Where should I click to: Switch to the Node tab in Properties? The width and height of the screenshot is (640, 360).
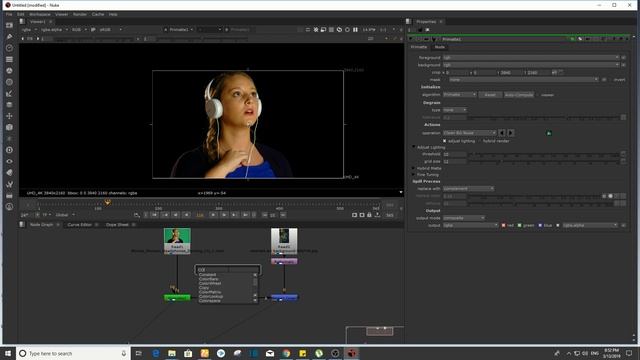(x=440, y=47)
